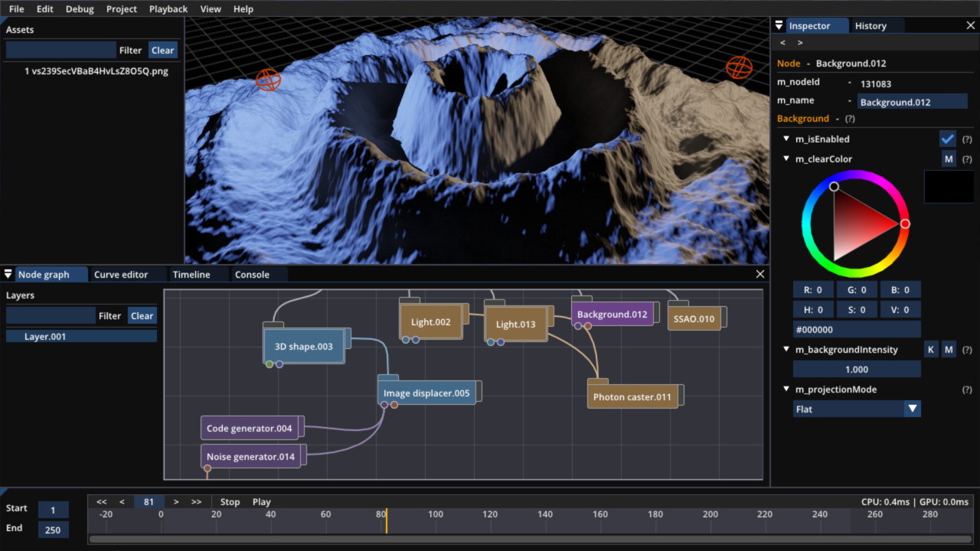Navigate back with the Inspector < arrow
980x551 pixels.
[x=782, y=43]
